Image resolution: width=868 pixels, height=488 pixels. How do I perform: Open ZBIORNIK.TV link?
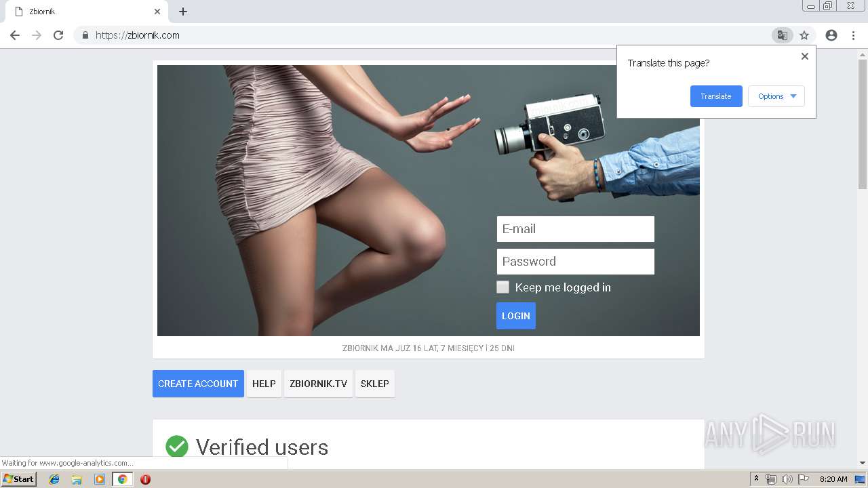[318, 384]
